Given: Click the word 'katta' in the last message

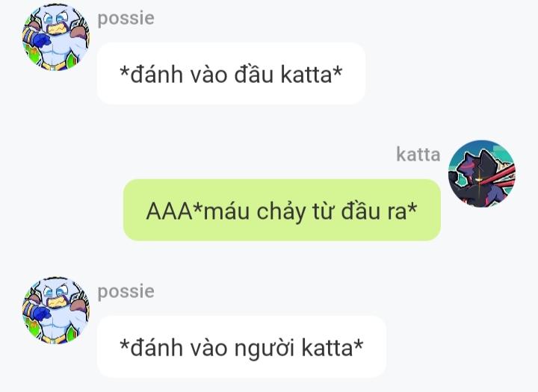Looking at the screenshot, I should click(327, 347).
